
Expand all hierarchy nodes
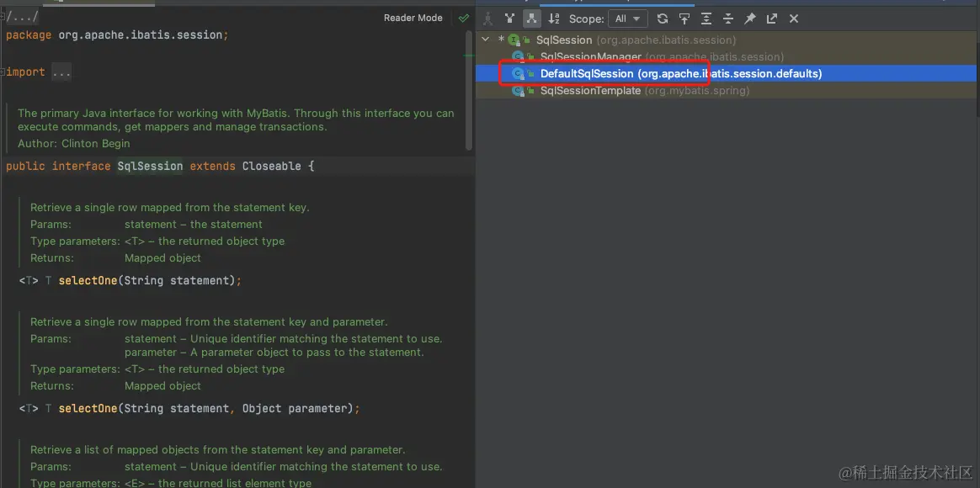[x=706, y=19]
